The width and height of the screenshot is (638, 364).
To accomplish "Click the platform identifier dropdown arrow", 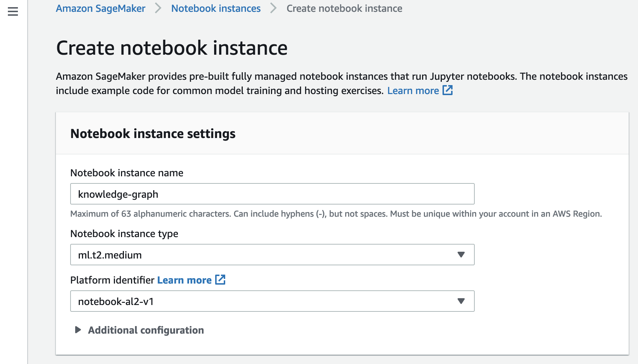I will (x=461, y=301).
